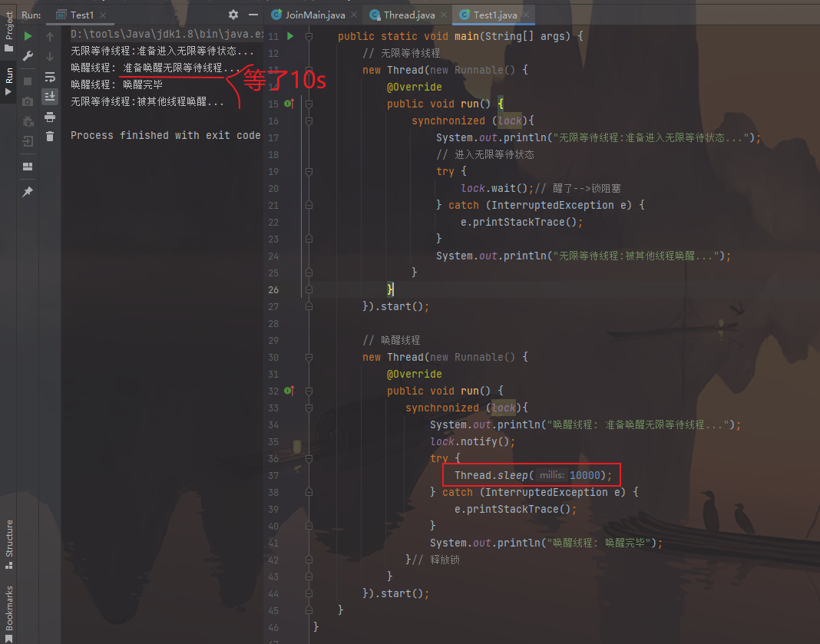Click the pin tab icon
Screen dimensions: 820x644
pyautogui.click(x=28, y=191)
